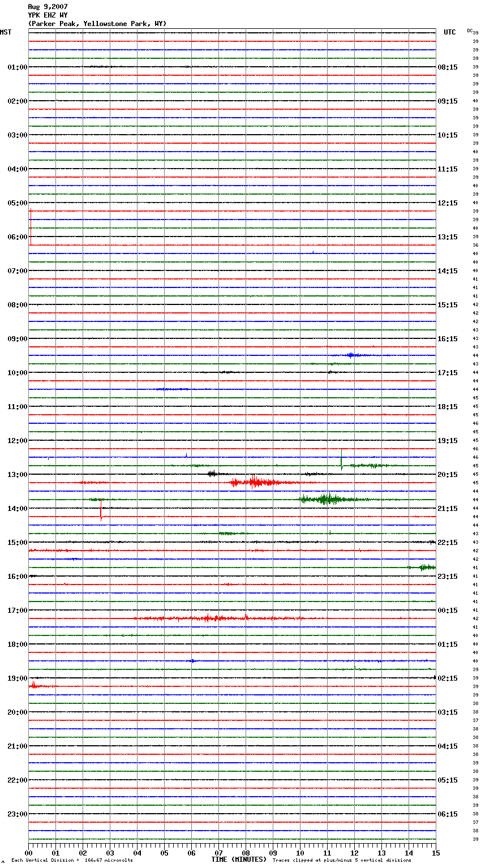Select the 20:00 MST row label
Screen dimensions: 481x868
pos(18,712)
